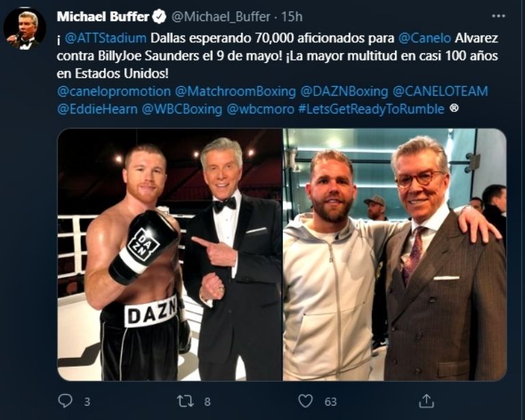The width and height of the screenshot is (525, 420).
Task: Open the 15h timestamp link
Action: tap(292, 16)
